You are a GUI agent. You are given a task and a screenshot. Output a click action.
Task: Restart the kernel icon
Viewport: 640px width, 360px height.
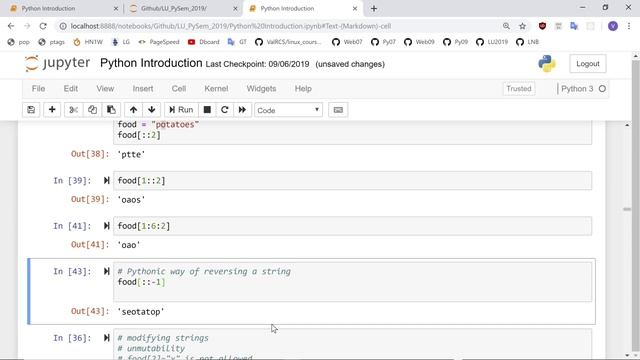click(224, 110)
